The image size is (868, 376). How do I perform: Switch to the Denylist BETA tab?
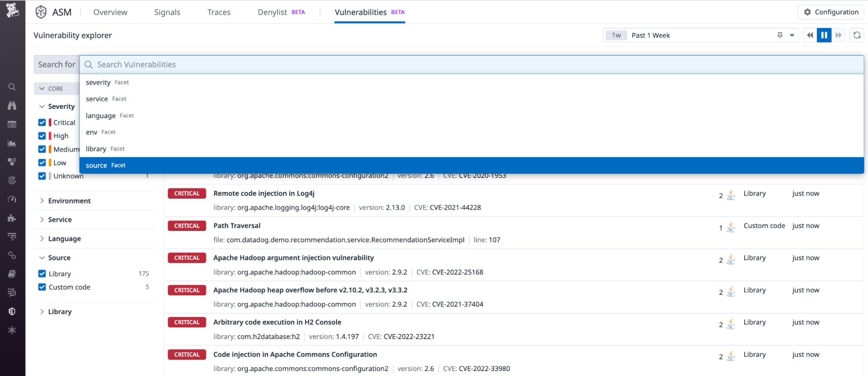[x=281, y=12]
